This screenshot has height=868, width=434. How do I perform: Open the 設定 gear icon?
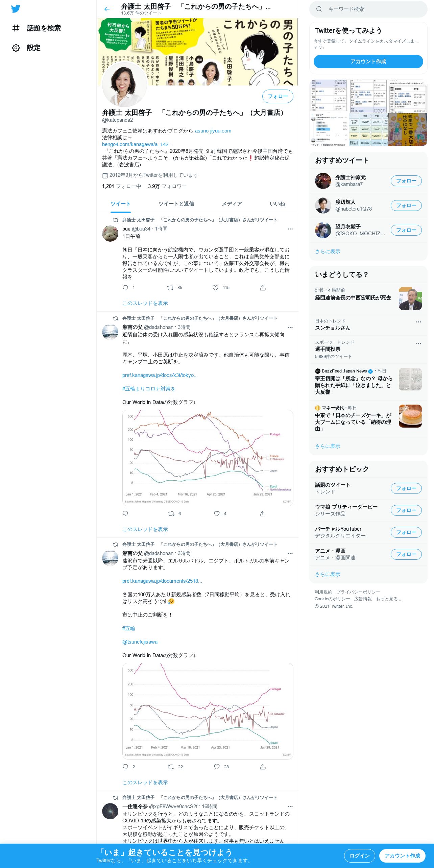(16, 48)
